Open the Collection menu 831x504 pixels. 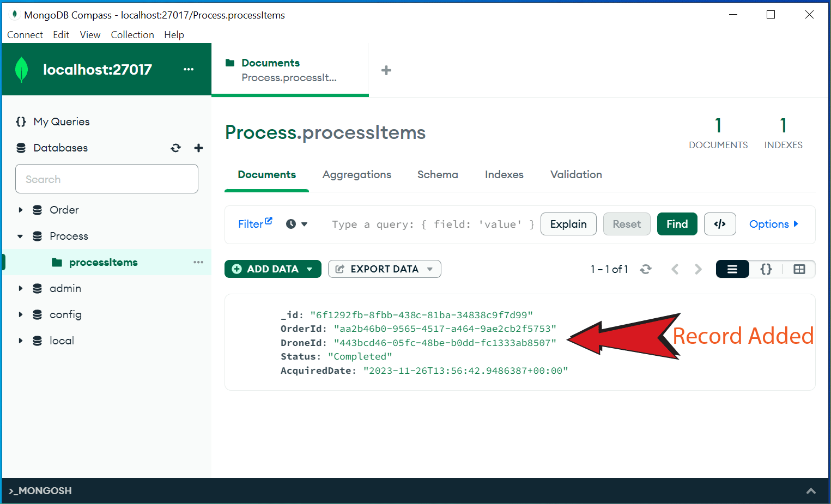[132, 35]
